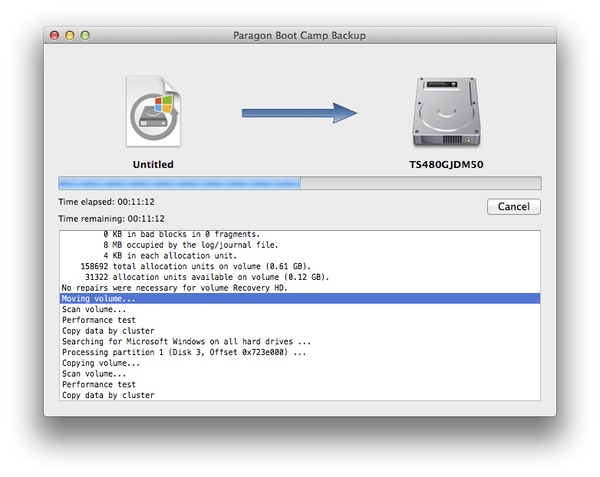Click the Cancel button
600x477 pixels.
click(x=514, y=207)
